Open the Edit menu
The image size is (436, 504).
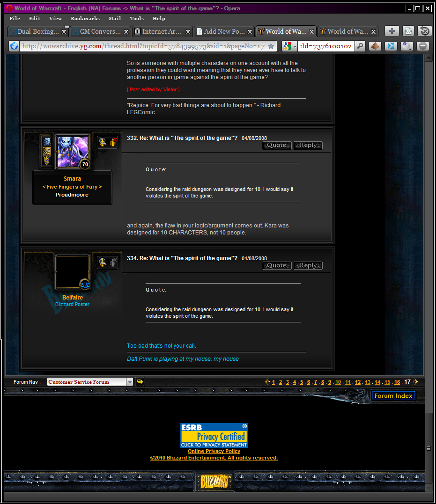35,19
